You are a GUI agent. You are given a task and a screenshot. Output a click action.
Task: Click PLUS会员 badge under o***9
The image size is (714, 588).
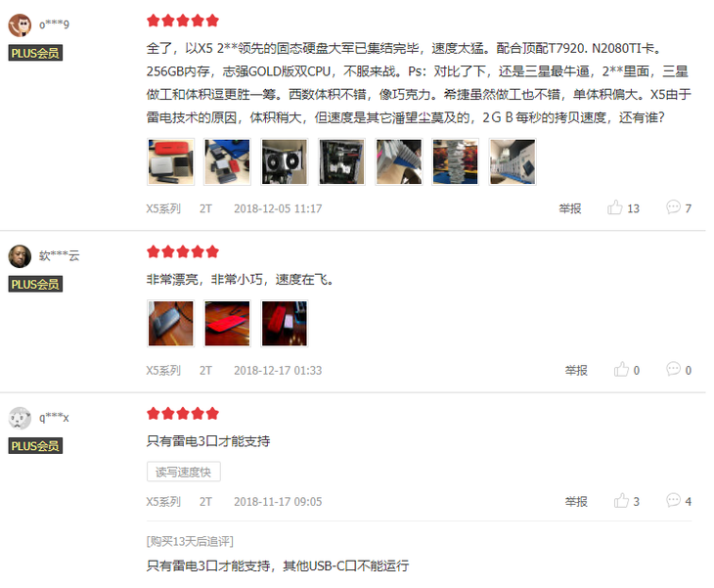(x=35, y=53)
